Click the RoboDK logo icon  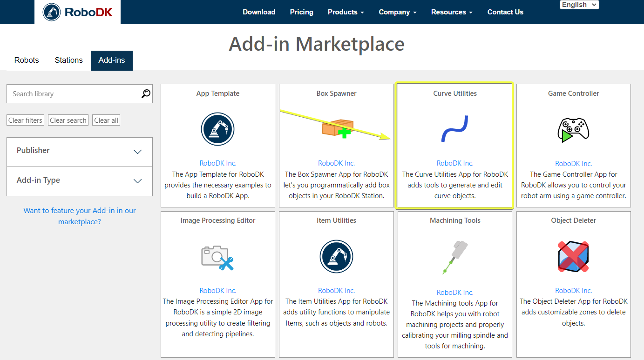[x=52, y=12]
